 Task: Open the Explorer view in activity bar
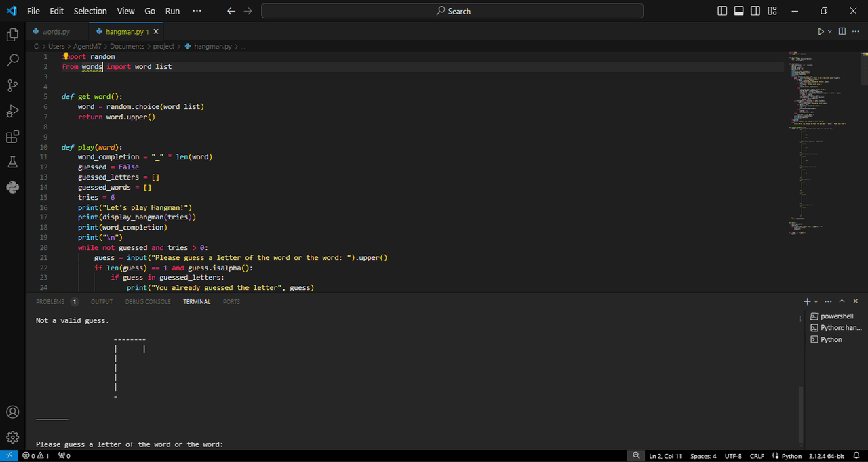12,35
